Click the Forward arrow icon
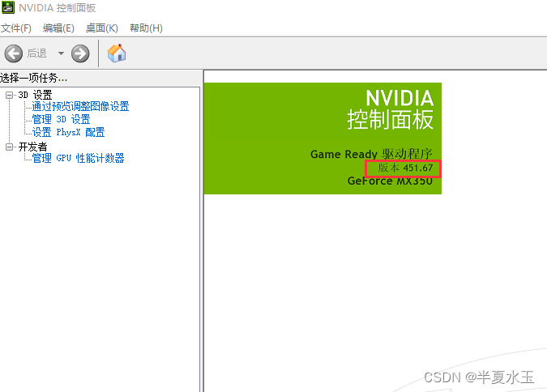 tap(80, 53)
